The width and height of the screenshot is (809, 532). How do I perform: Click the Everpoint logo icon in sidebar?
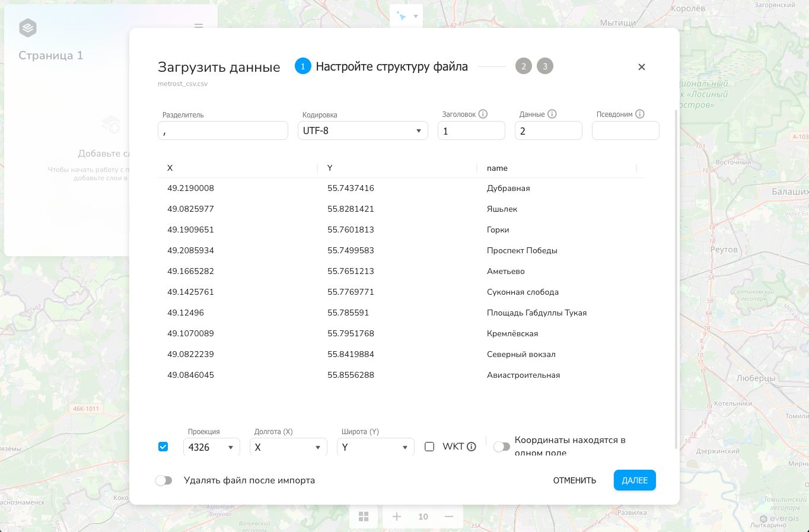28,28
